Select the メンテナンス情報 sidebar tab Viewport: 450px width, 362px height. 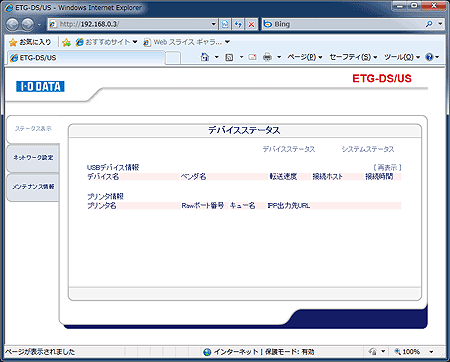33,187
